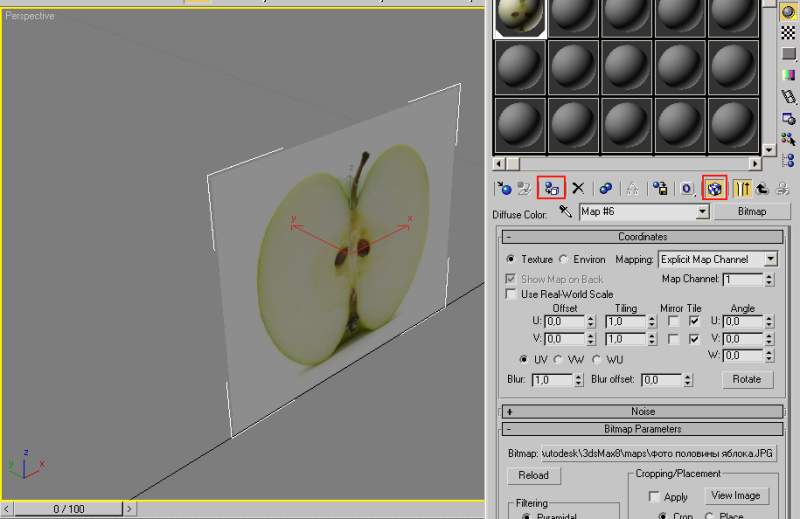Click the Rotate button
800x519 pixels.
747,379
